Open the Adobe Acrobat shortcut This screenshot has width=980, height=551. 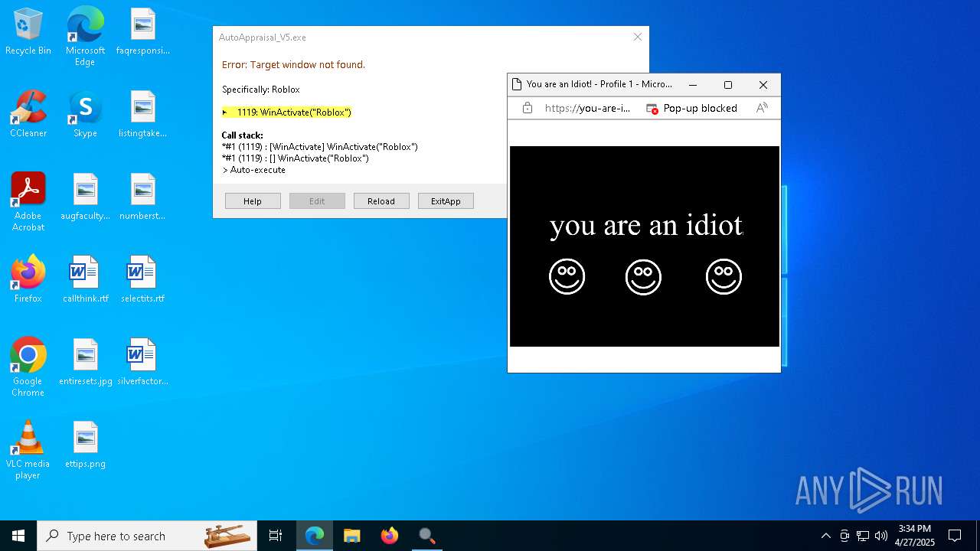point(28,202)
